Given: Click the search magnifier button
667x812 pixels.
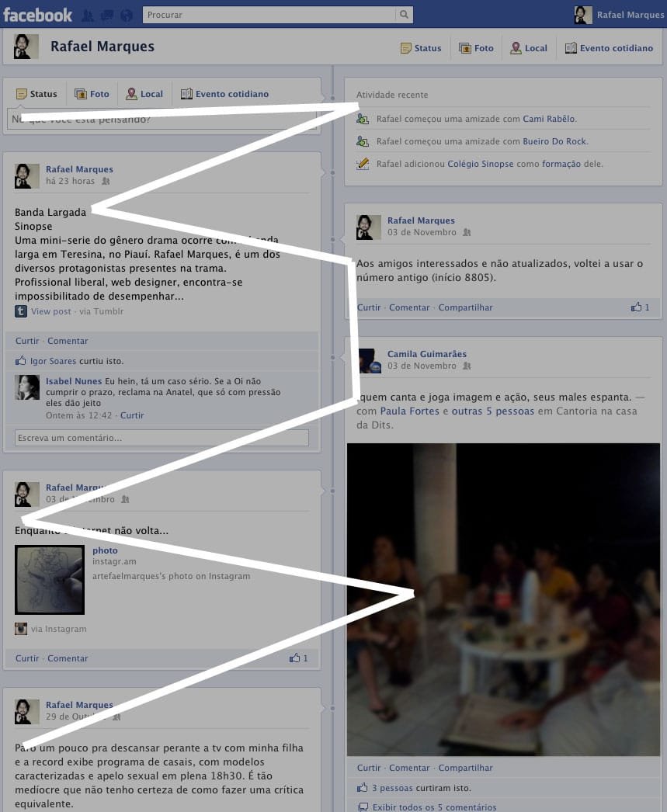Looking at the screenshot, I should click(404, 15).
